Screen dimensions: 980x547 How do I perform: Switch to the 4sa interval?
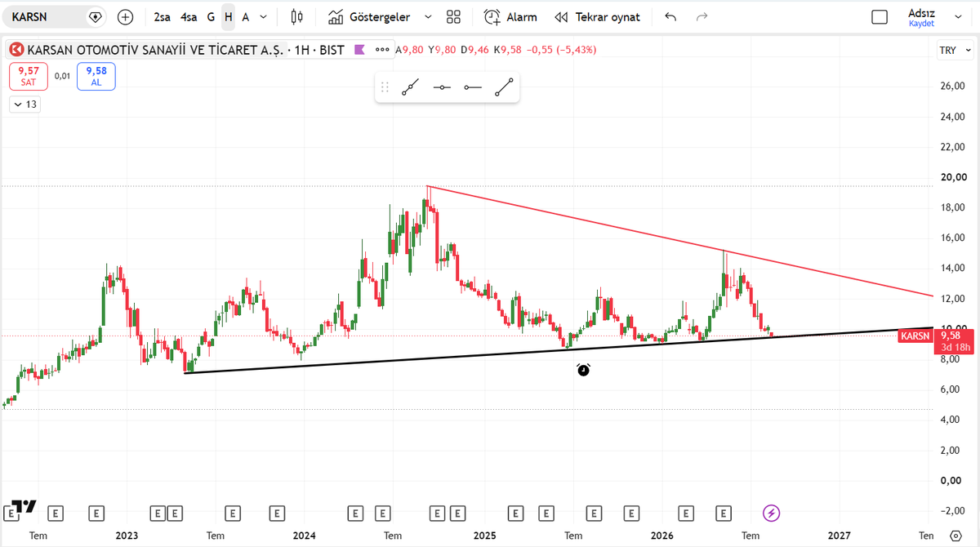click(x=189, y=16)
